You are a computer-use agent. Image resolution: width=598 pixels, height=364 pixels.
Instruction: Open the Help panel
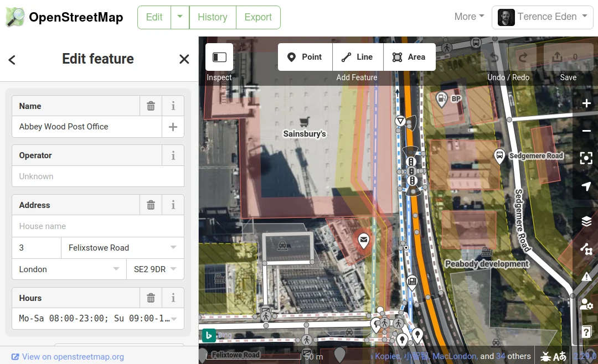[x=586, y=331]
